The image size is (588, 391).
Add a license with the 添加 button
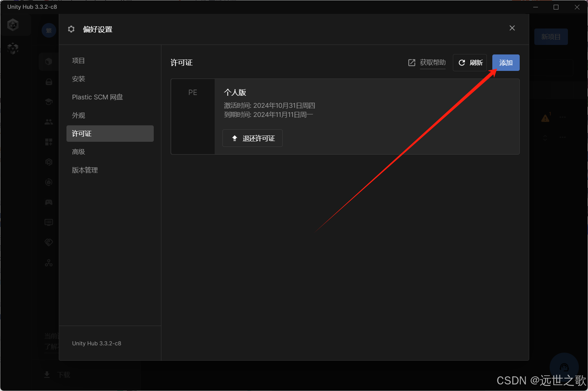pyautogui.click(x=506, y=63)
